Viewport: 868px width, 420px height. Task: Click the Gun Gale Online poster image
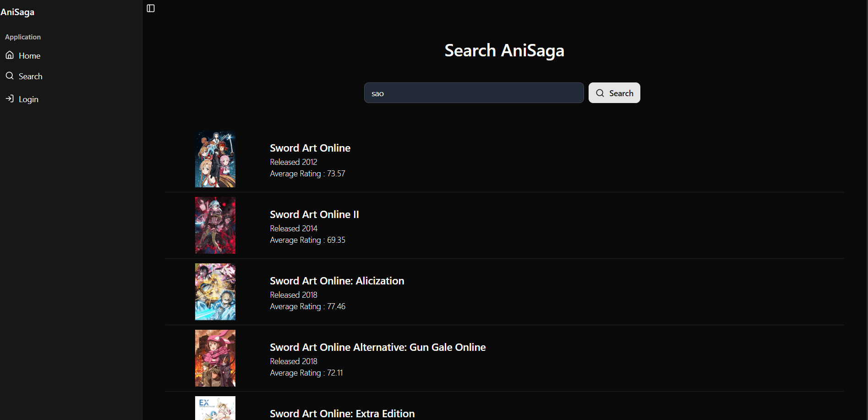215,358
